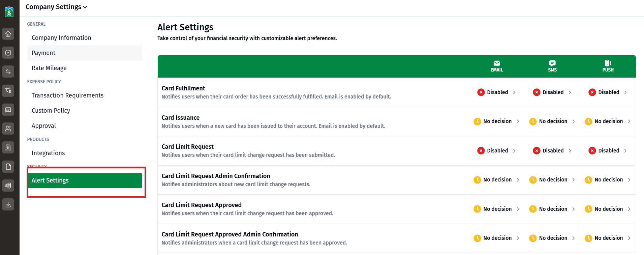Screen dimensions: 644x255
Task: Open Transaction Requirements policy
Action: [85, 95]
